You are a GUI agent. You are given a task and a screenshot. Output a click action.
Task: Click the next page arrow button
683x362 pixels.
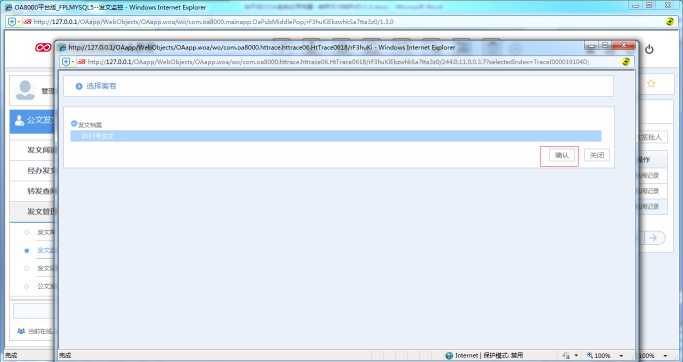pos(653,238)
